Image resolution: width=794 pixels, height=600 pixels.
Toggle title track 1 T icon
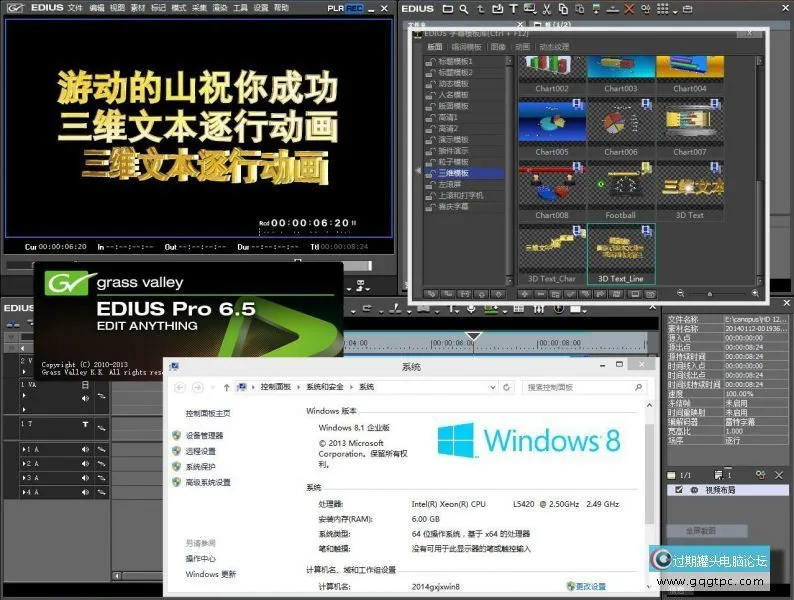point(85,424)
